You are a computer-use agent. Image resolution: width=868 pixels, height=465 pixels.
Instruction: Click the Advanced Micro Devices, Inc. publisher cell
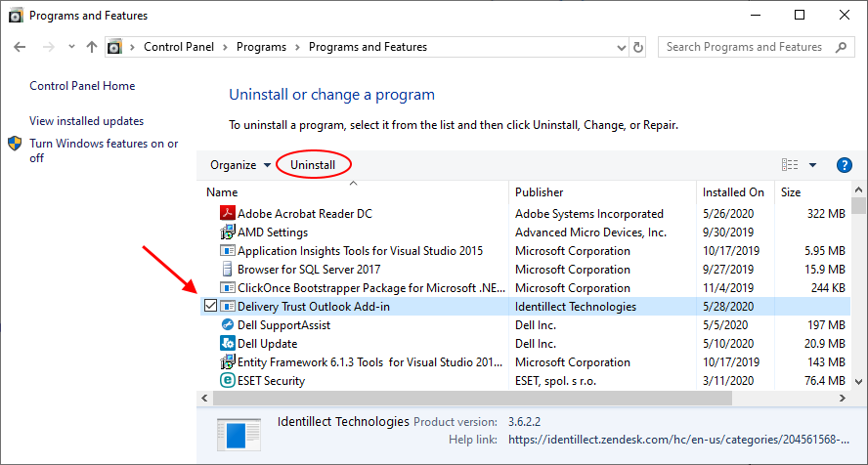590,232
